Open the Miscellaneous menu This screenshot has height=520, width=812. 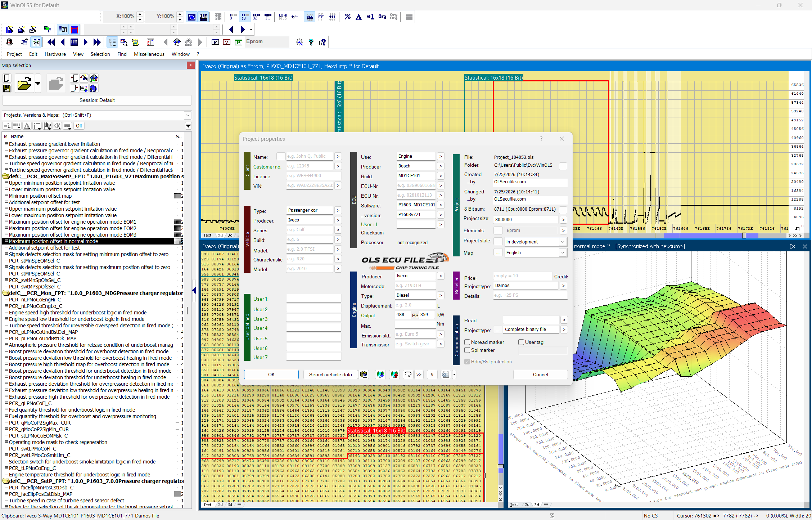pyautogui.click(x=149, y=54)
